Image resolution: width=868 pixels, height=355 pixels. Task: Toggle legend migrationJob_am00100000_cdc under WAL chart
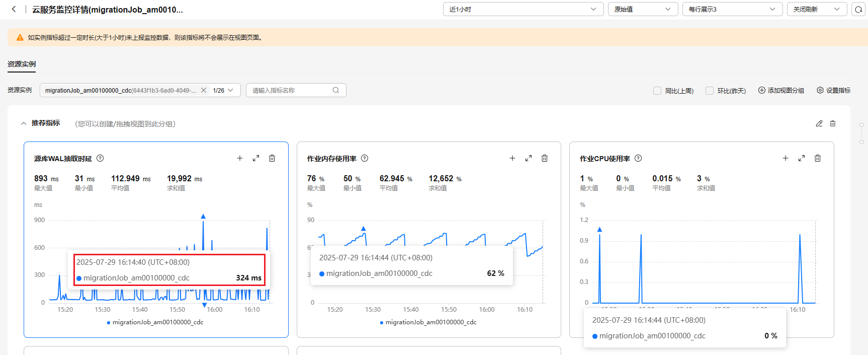tap(155, 322)
